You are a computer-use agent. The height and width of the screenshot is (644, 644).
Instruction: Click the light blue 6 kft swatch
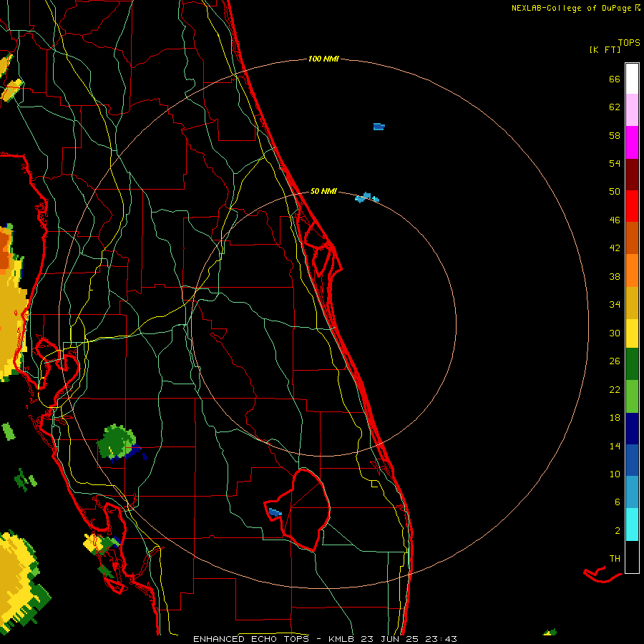[632, 492]
